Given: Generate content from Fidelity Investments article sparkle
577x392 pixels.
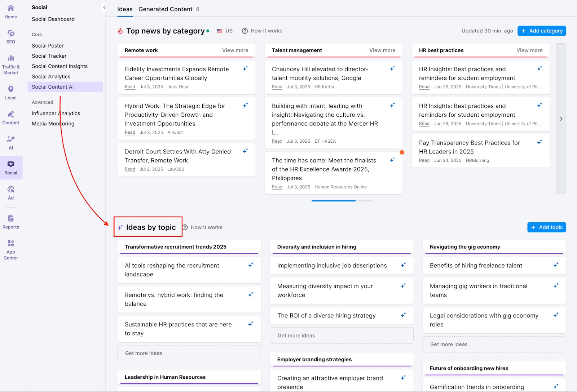Looking at the screenshot, I should (245, 68).
